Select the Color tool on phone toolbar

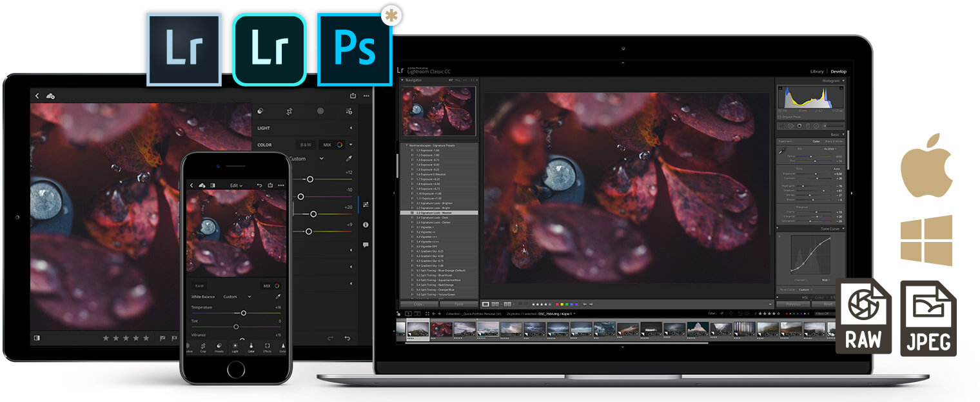(251, 347)
